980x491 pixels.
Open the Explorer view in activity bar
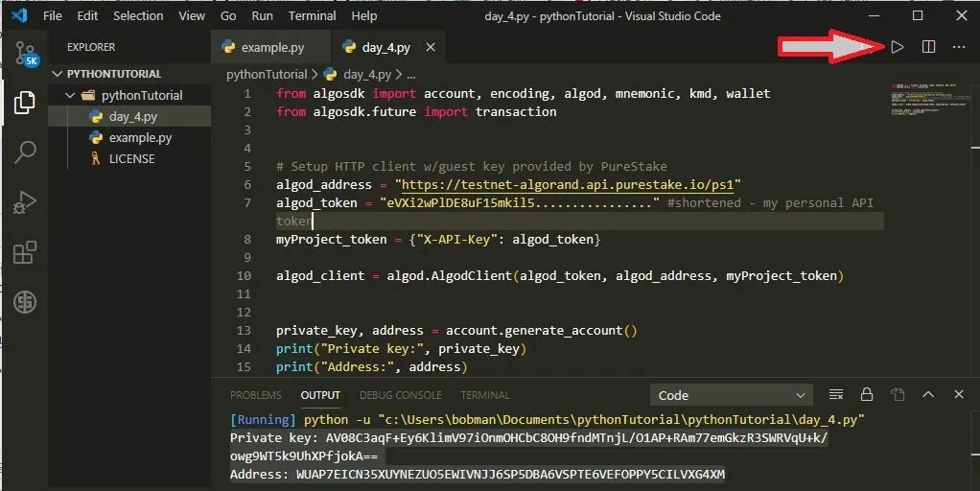(24, 103)
